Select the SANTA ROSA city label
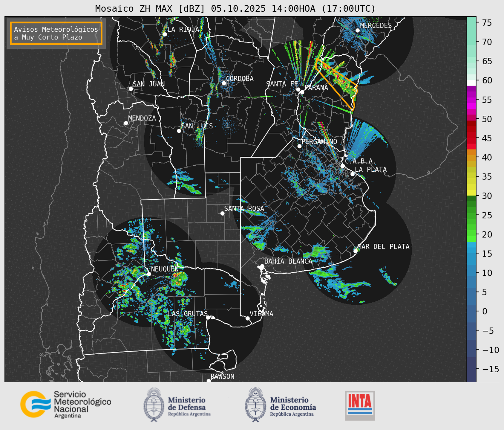Screen dimensions: 504x430 244,208
